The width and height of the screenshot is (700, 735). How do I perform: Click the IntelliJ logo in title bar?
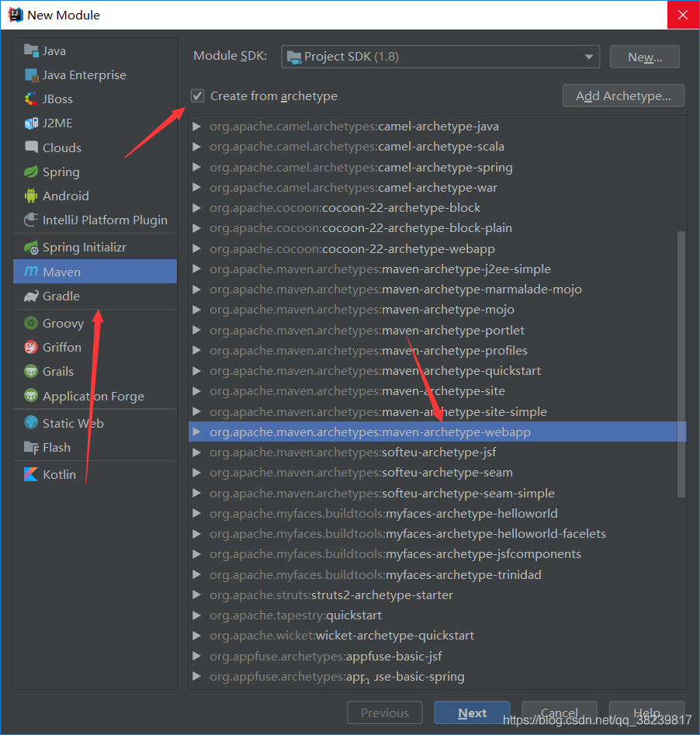click(16, 15)
